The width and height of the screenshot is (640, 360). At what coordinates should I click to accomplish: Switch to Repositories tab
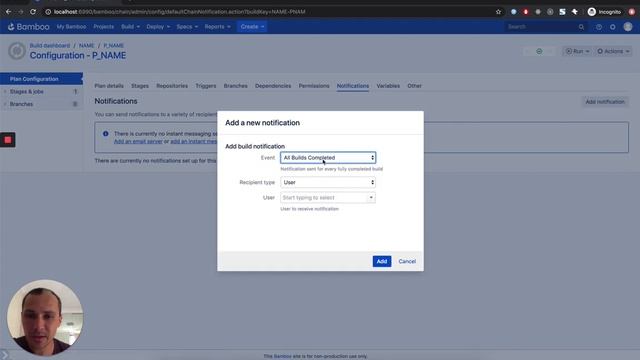(172, 86)
